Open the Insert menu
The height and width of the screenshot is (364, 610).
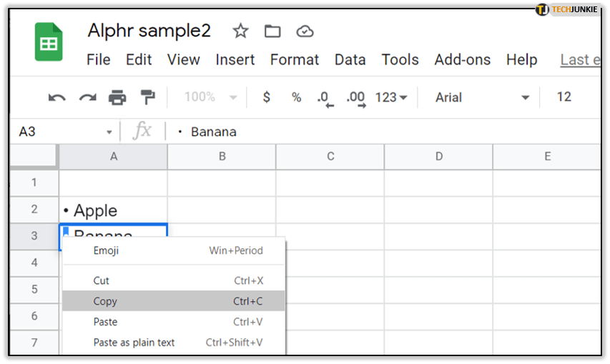point(235,60)
